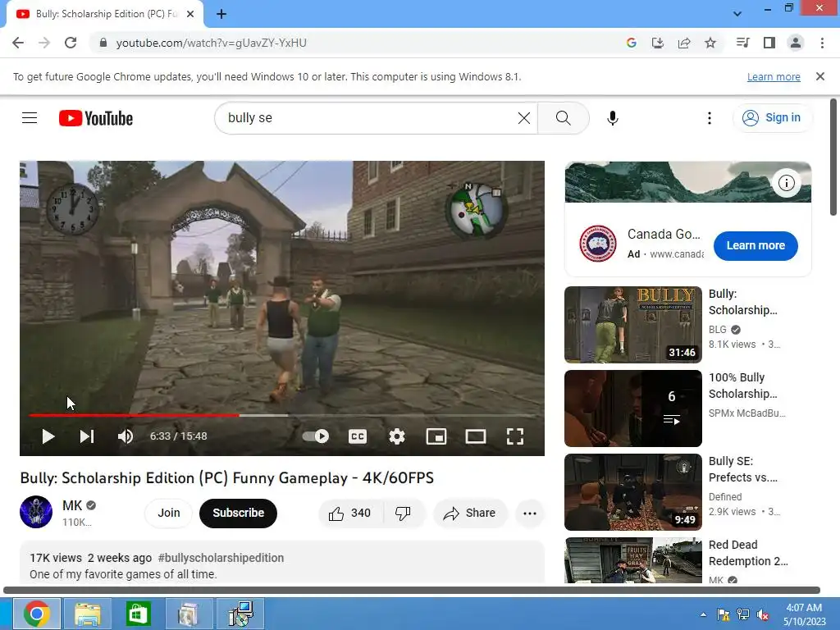
Task: Open ad info icon on banner
Action: tap(786, 183)
